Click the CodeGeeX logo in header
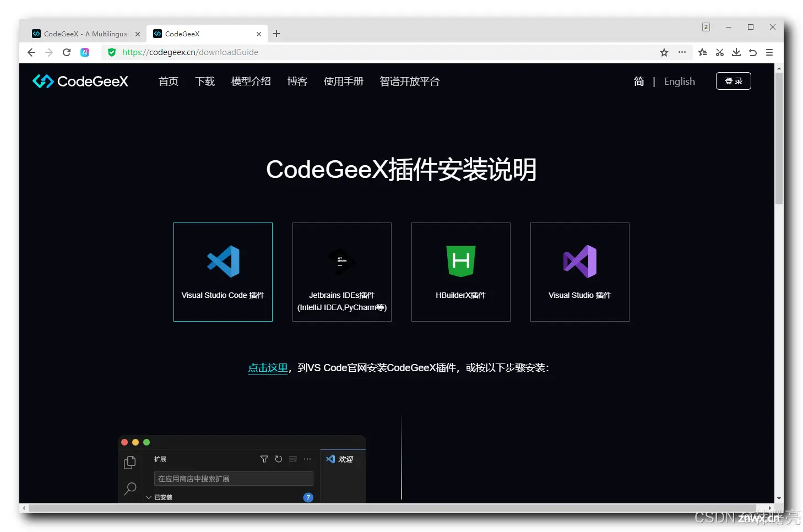 pos(80,82)
